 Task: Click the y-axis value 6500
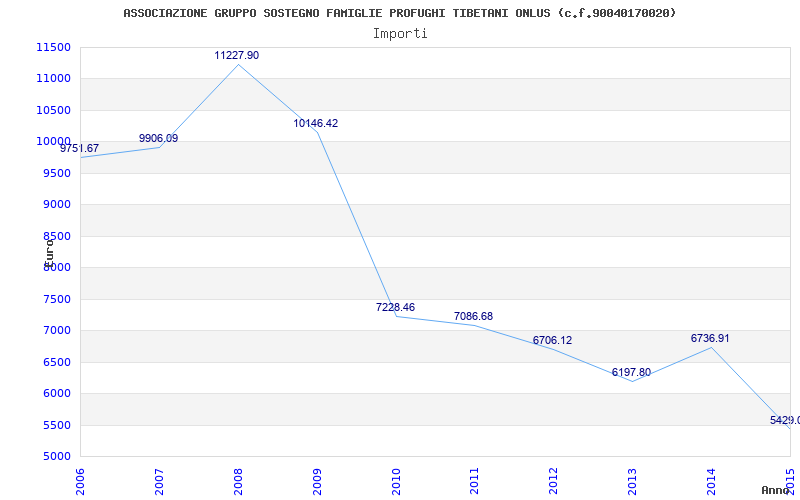click(56, 362)
